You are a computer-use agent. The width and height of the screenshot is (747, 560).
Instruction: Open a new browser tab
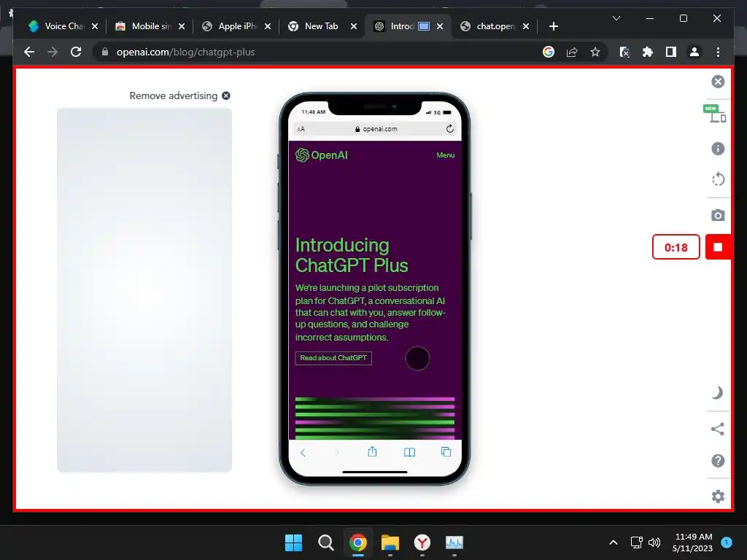pos(553,26)
